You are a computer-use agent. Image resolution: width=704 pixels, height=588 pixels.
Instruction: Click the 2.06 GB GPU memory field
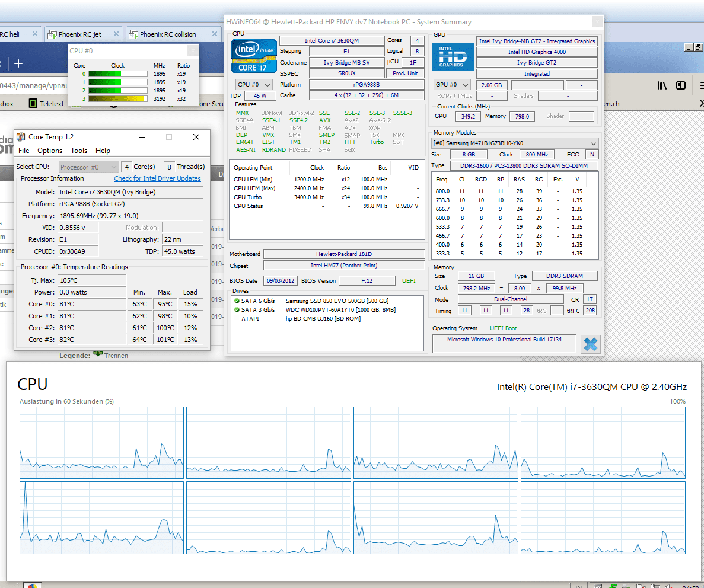tap(492, 85)
